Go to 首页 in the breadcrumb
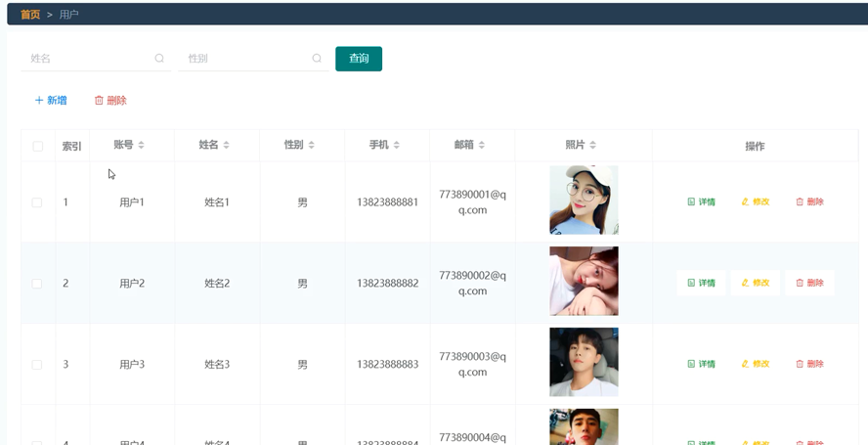Image resolution: width=868 pixels, height=445 pixels. click(30, 15)
